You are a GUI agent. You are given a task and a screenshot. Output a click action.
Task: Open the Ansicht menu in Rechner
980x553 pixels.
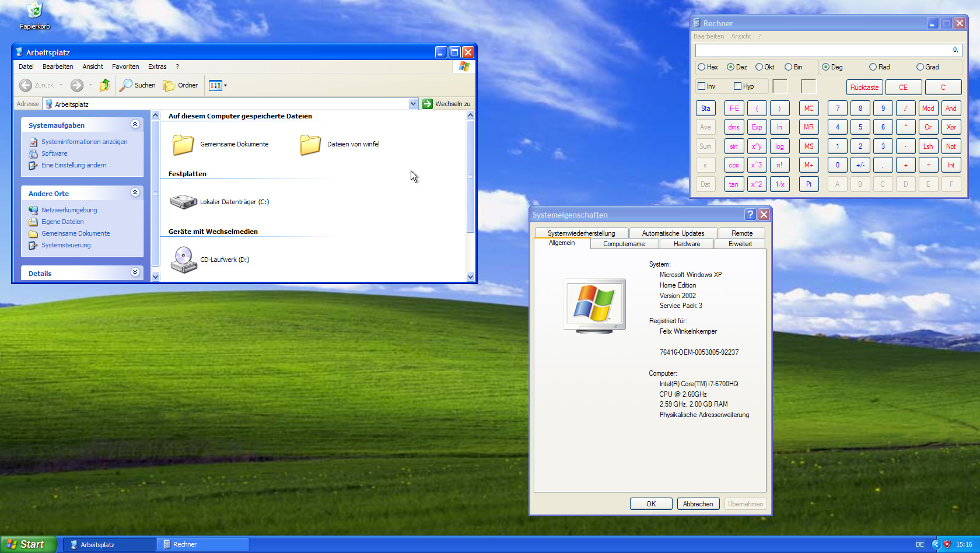click(x=741, y=36)
